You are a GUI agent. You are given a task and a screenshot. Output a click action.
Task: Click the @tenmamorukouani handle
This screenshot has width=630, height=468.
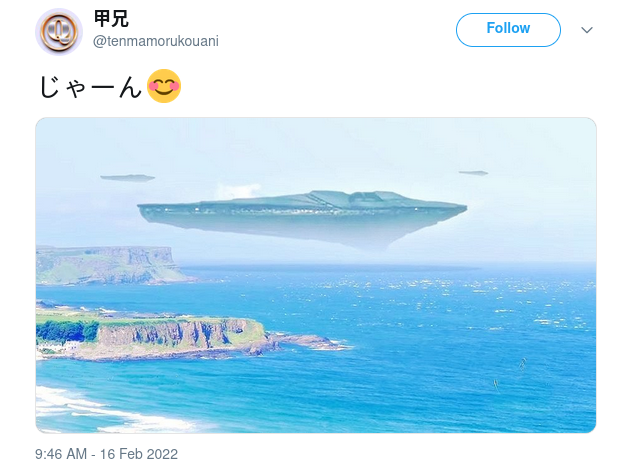156,41
